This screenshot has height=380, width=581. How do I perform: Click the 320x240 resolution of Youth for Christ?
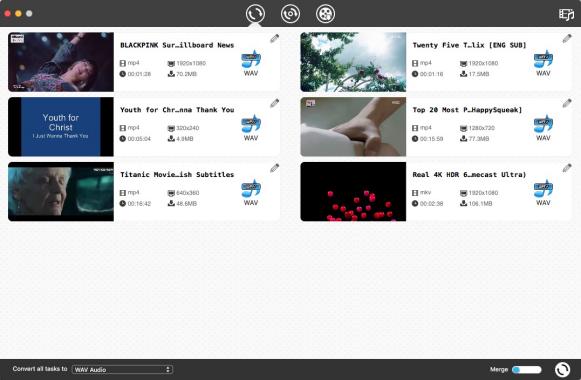[x=187, y=128]
